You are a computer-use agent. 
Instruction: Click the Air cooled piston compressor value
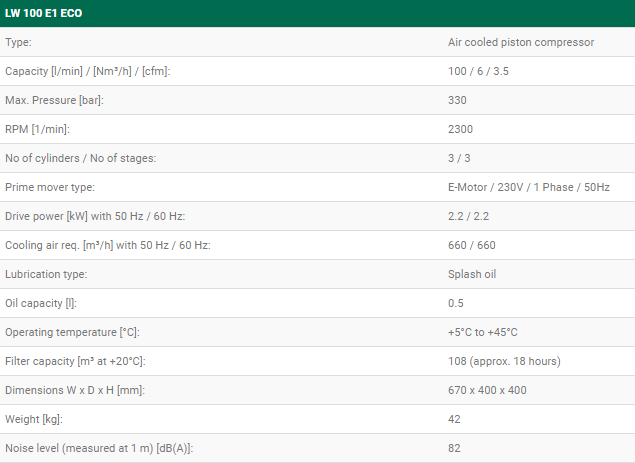(521, 42)
